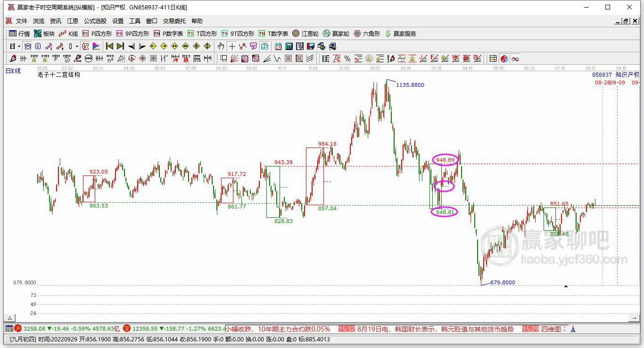Click the black left arrow icon
This screenshot has width=644, height=348.
tap(132, 46)
